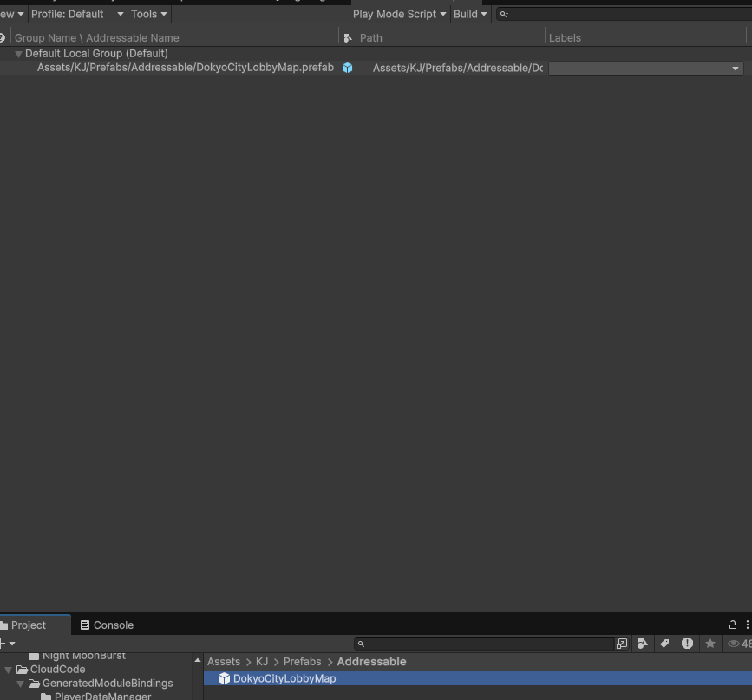Toggle the Project window lock icon
Viewport: 752px width, 700px height.
tap(732, 625)
